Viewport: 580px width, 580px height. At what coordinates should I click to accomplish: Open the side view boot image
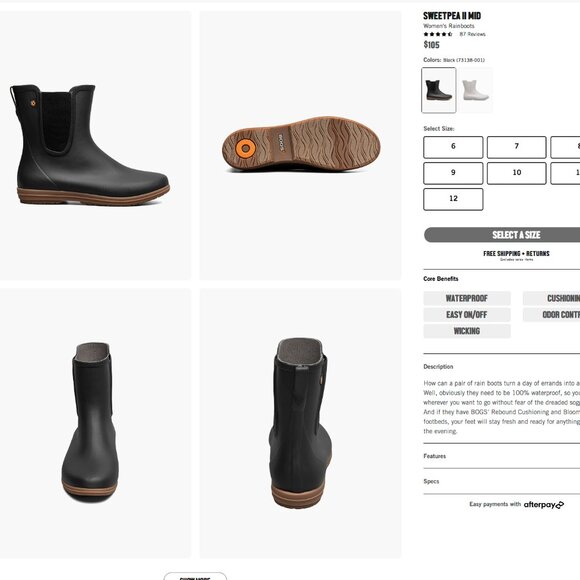95,145
